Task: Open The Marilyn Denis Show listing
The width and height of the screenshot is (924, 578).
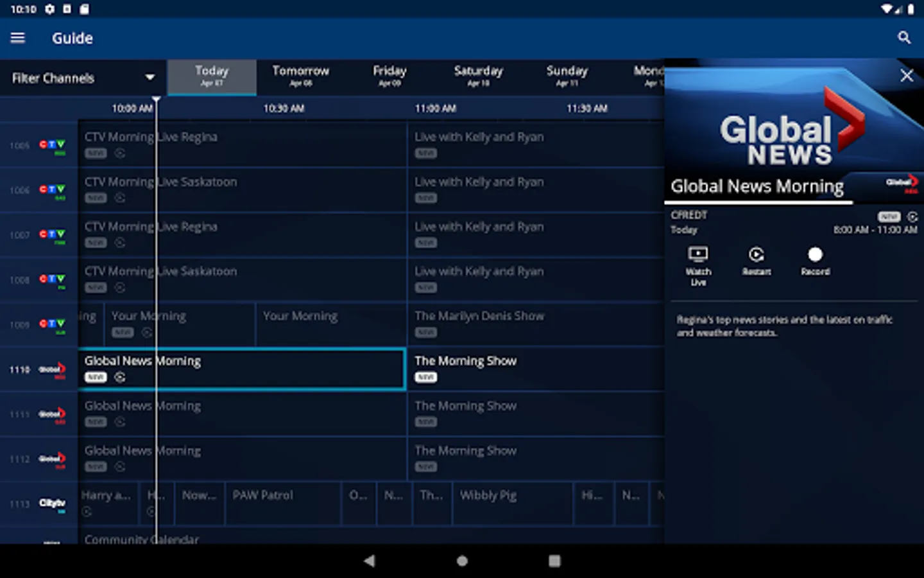Action: (x=536, y=324)
